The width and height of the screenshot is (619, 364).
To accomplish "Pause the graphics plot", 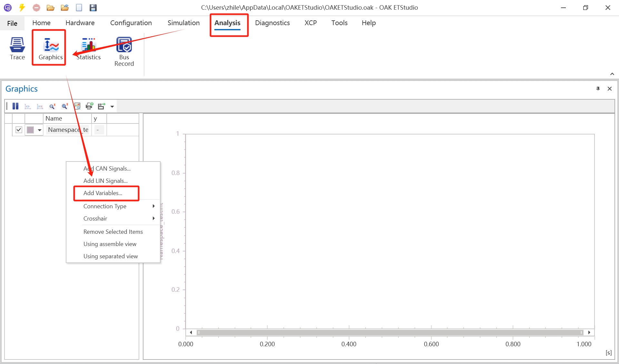I will 15,106.
